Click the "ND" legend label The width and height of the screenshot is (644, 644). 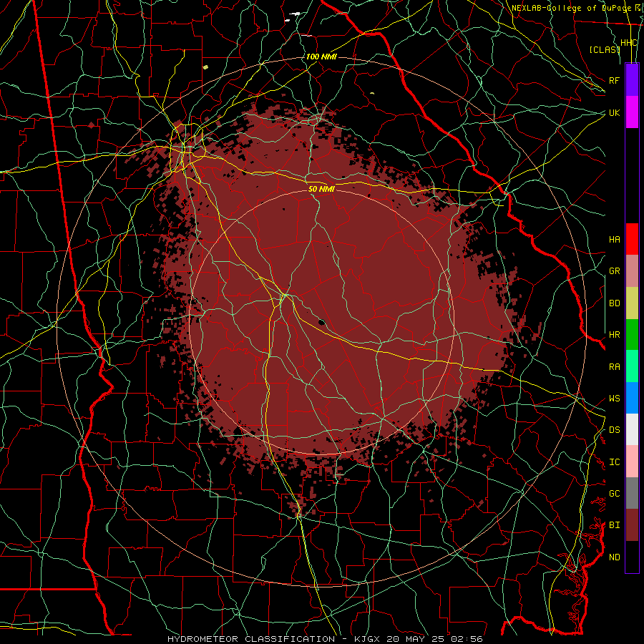(x=614, y=557)
